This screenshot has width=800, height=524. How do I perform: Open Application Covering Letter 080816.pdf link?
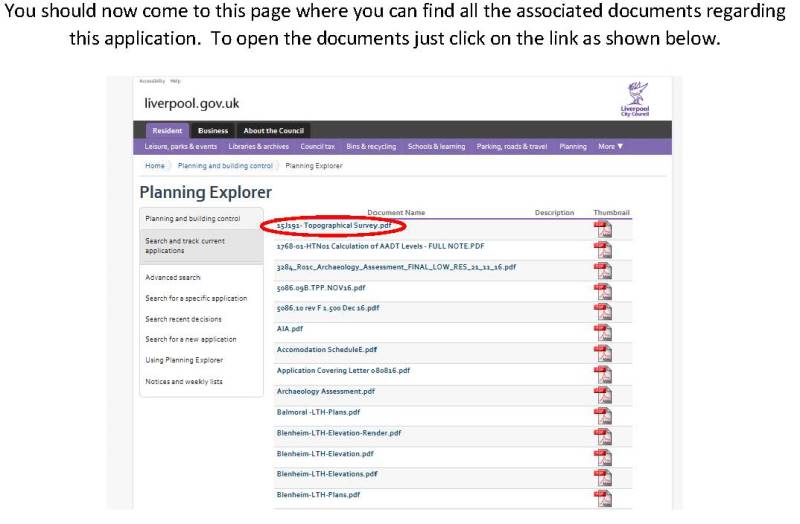(343, 370)
